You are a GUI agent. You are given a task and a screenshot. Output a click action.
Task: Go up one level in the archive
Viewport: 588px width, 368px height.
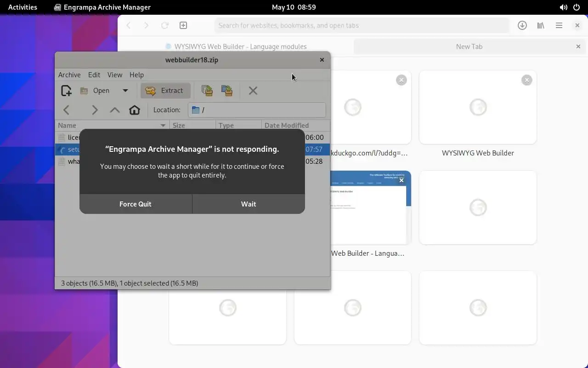[x=115, y=110]
